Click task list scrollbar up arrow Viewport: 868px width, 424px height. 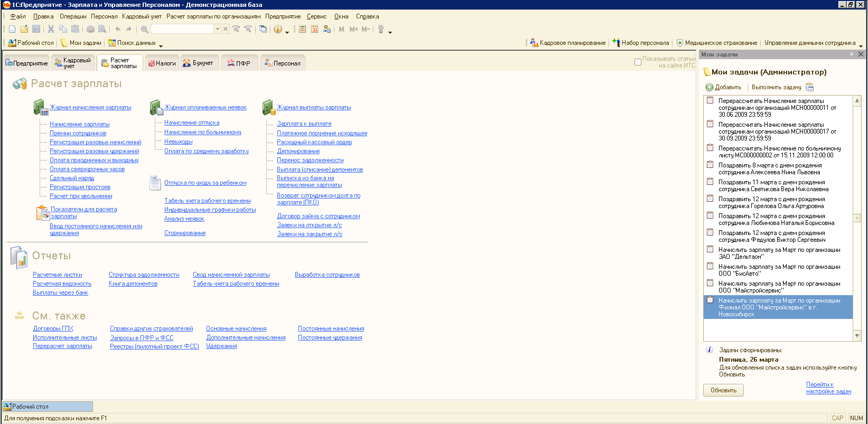[x=857, y=100]
